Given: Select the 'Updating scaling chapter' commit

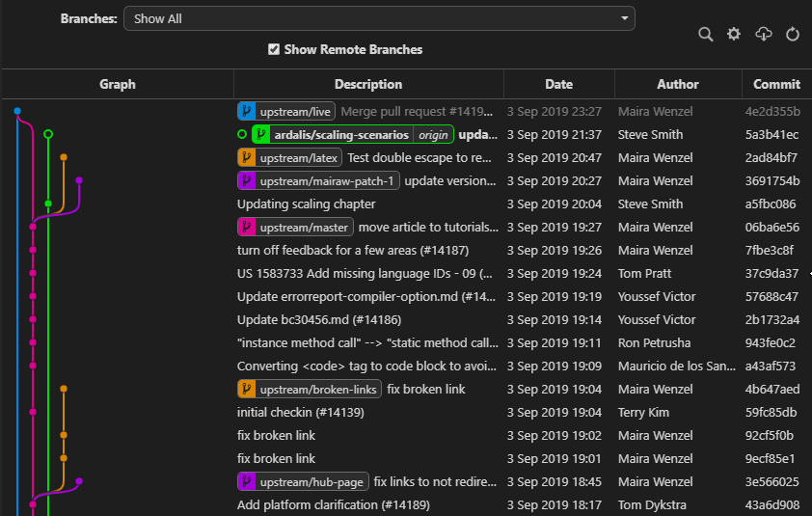Looking at the screenshot, I should 307,204.
